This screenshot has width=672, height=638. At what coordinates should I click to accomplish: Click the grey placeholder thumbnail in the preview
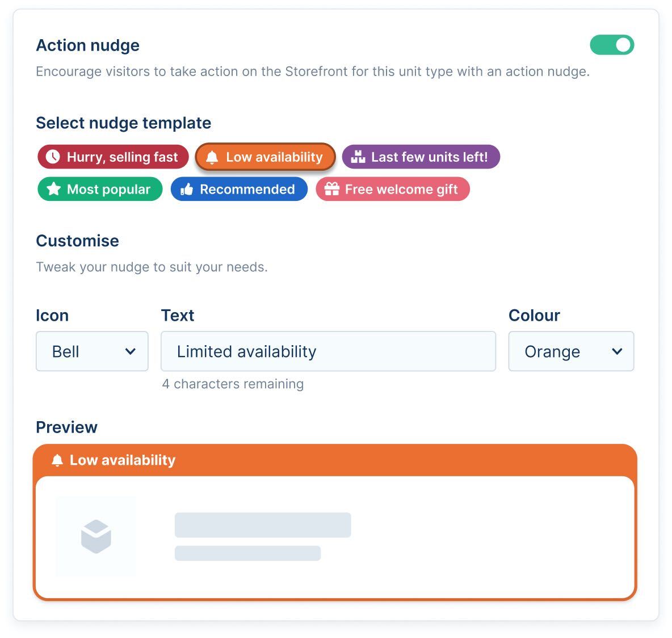click(96, 535)
